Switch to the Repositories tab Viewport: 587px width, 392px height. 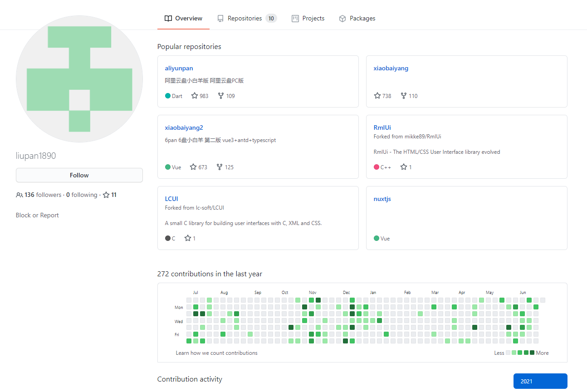click(x=247, y=19)
